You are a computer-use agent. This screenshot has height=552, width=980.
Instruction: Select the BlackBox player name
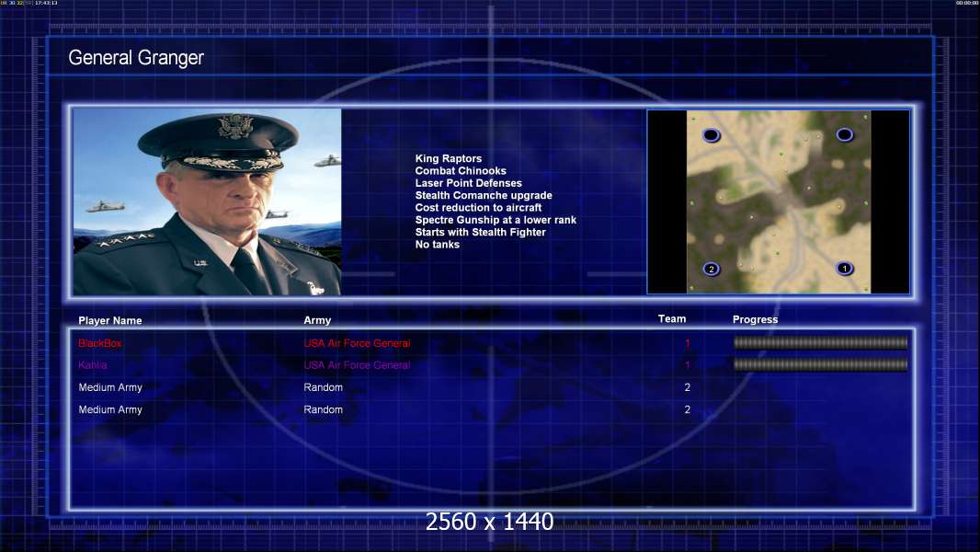coord(100,343)
